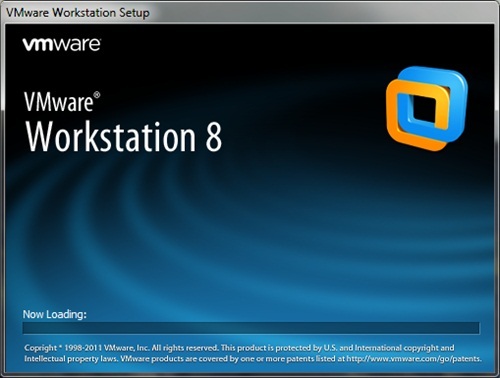
Task: Click the numeral 8 in the product title
Action: [213, 136]
